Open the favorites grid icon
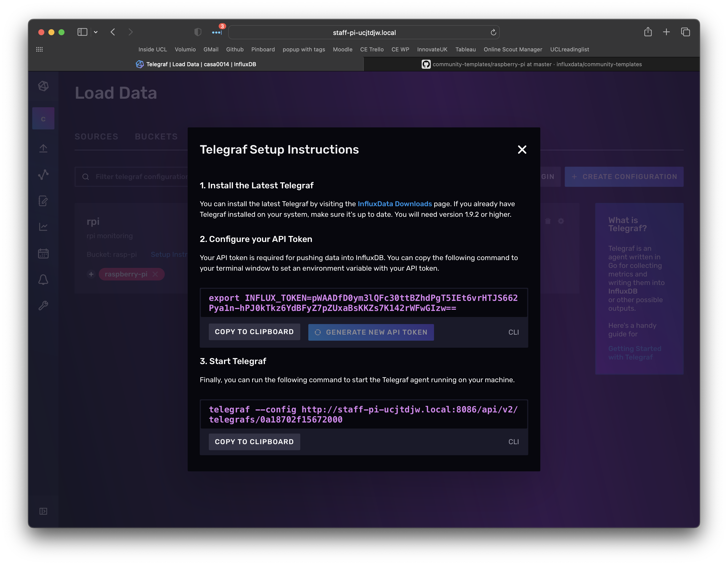Viewport: 728px width, 565px height. pos(39,49)
